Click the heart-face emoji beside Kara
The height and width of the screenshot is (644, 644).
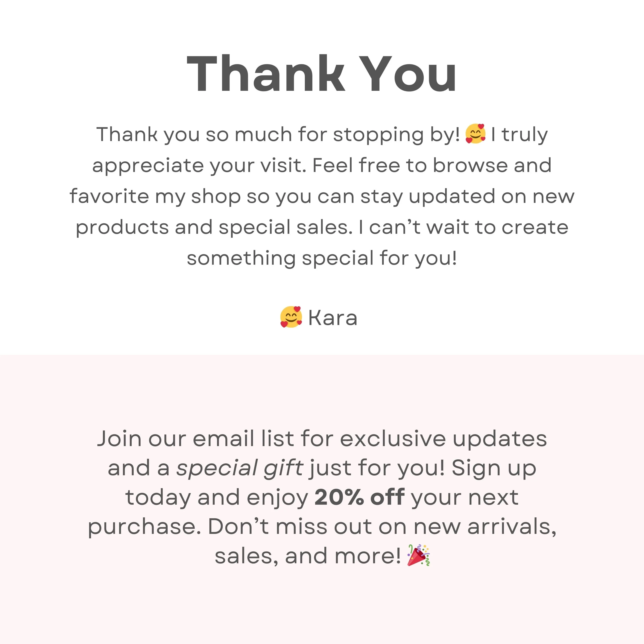click(x=291, y=317)
